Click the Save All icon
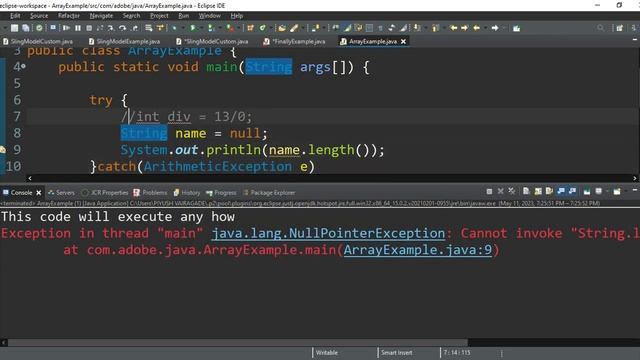 click(25, 28)
